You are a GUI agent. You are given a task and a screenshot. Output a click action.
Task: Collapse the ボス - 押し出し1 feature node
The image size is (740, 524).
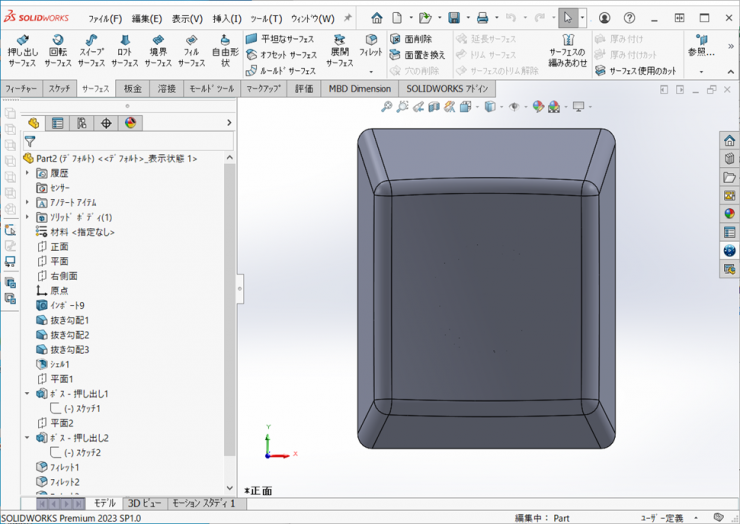[28, 394]
